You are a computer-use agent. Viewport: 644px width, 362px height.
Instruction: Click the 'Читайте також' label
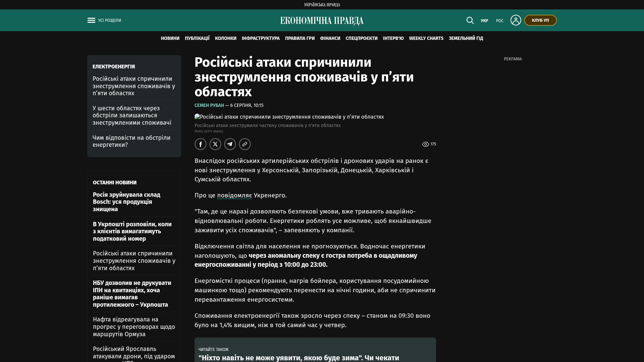(x=213, y=350)
